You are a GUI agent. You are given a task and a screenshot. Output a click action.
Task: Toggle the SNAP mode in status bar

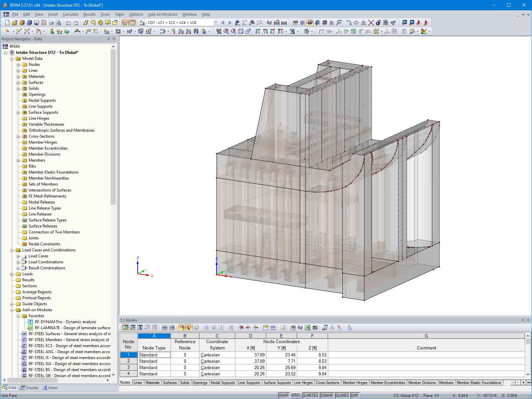click(x=284, y=395)
